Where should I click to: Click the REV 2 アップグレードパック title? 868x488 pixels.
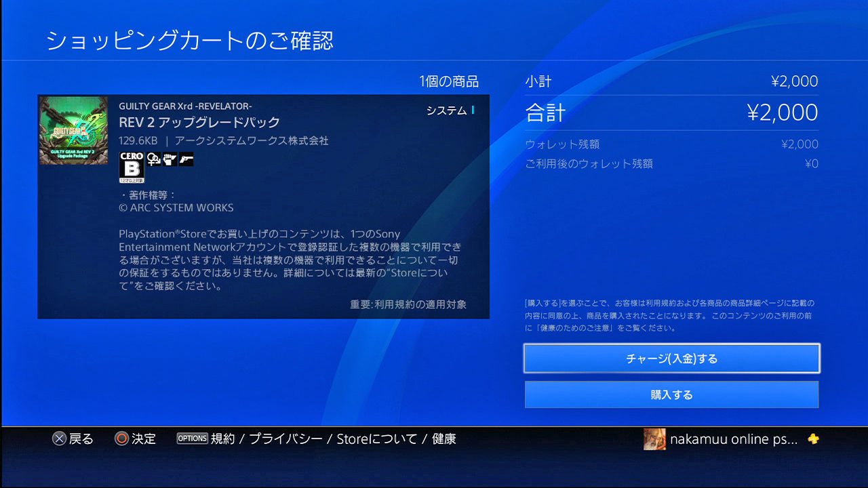tap(199, 122)
